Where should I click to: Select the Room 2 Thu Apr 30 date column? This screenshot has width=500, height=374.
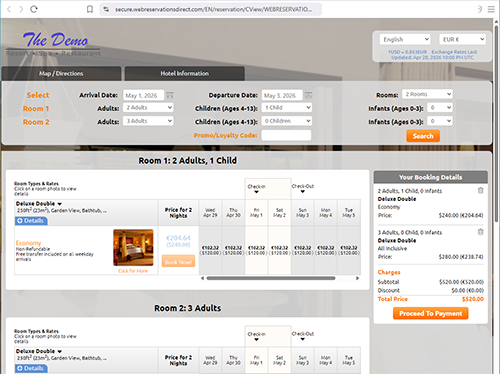click(233, 360)
